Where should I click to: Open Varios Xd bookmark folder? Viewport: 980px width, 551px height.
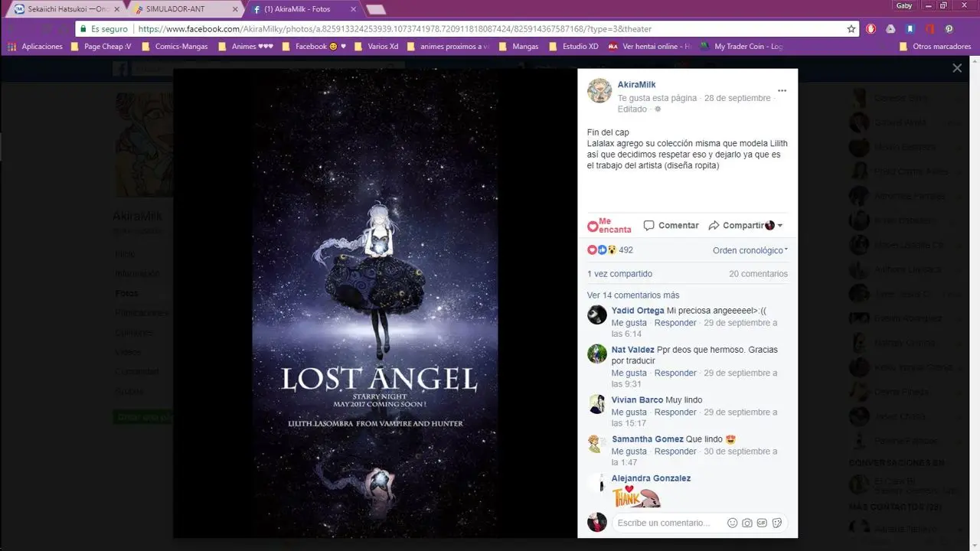[x=376, y=46]
